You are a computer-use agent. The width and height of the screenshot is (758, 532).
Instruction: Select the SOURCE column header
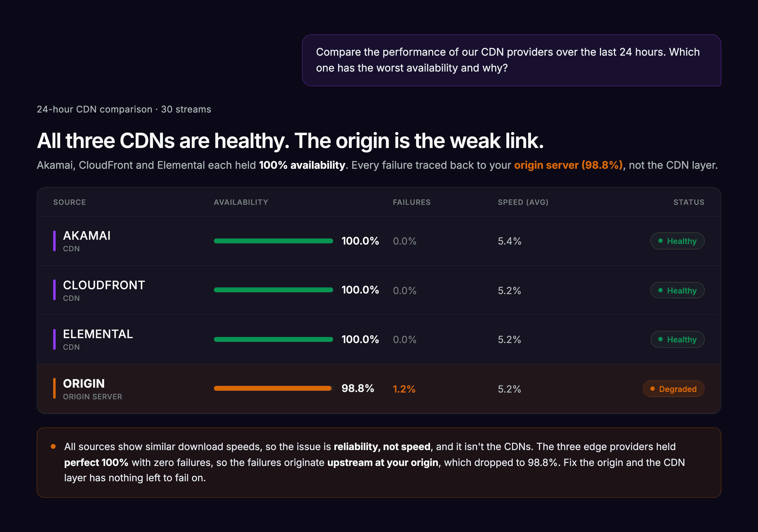click(70, 202)
